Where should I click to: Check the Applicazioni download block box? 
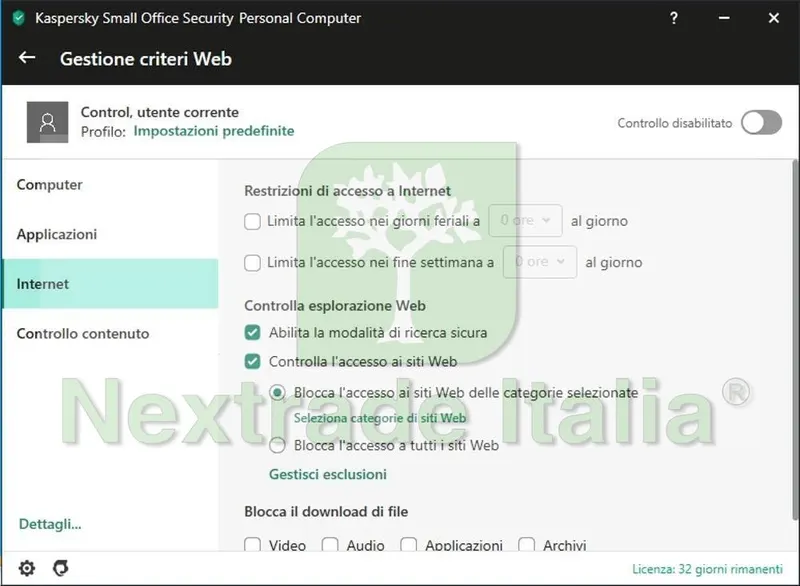(x=408, y=544)
